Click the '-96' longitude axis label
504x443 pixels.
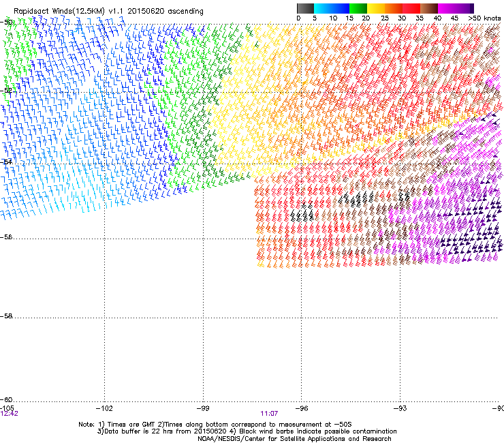click(x=302, y=408)
